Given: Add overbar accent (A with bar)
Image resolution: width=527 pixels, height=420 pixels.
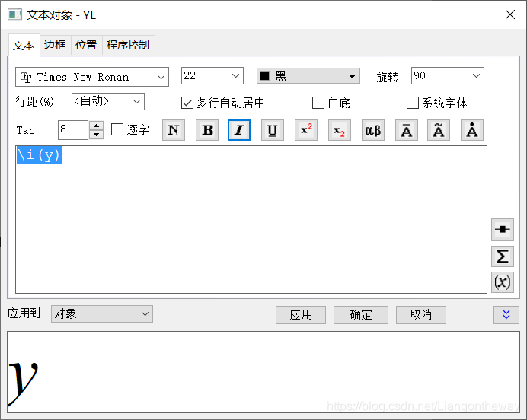Looking at the screenshot, I should [407, 130].
